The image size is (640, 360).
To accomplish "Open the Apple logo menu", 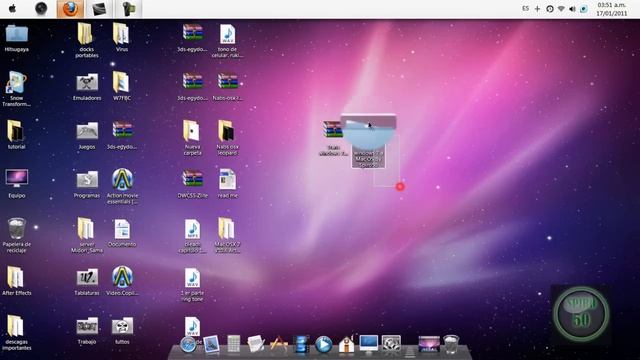I will coord(12,9).
